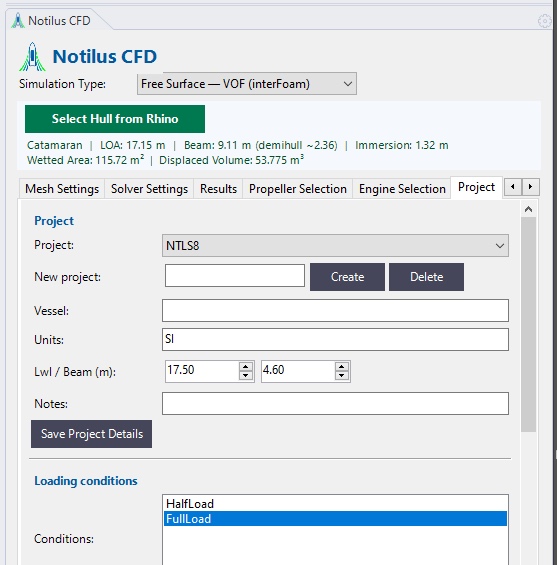Viewport: 557px width, 565px height.
Task: Open the Simulation Type dropdown
Action: [x=247, y=84]
